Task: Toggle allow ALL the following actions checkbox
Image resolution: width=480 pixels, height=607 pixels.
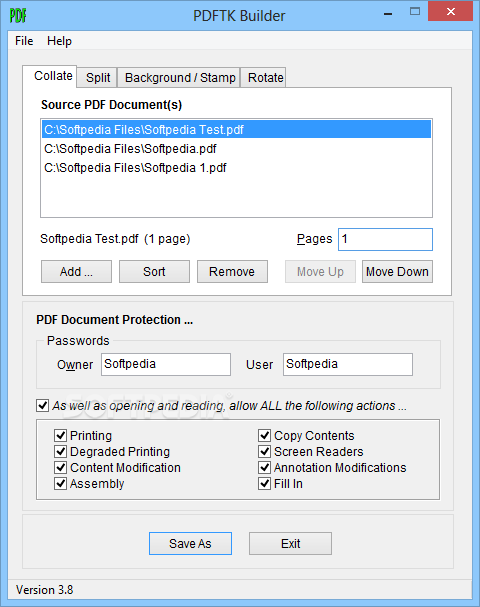Action: click(43, 406)
